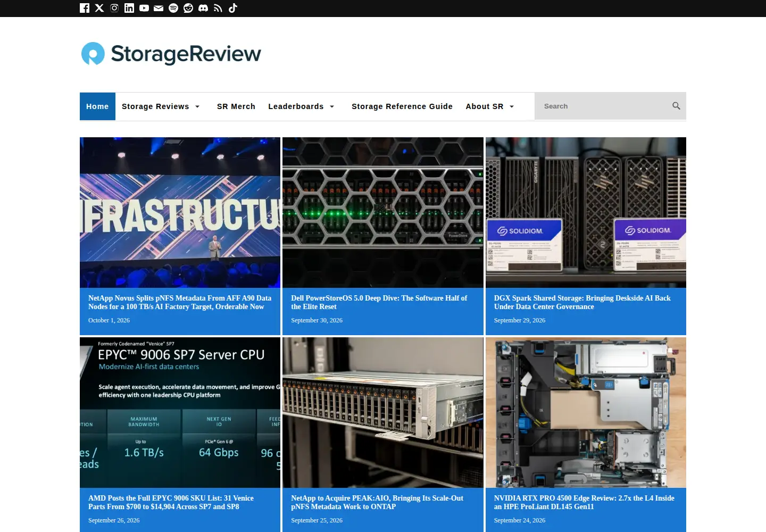Click the honeycomb-bezel PowerStore server thumbnail
The height and width of the screenshot is (532, 766).
pyautogui.click(x=383, y=212)
